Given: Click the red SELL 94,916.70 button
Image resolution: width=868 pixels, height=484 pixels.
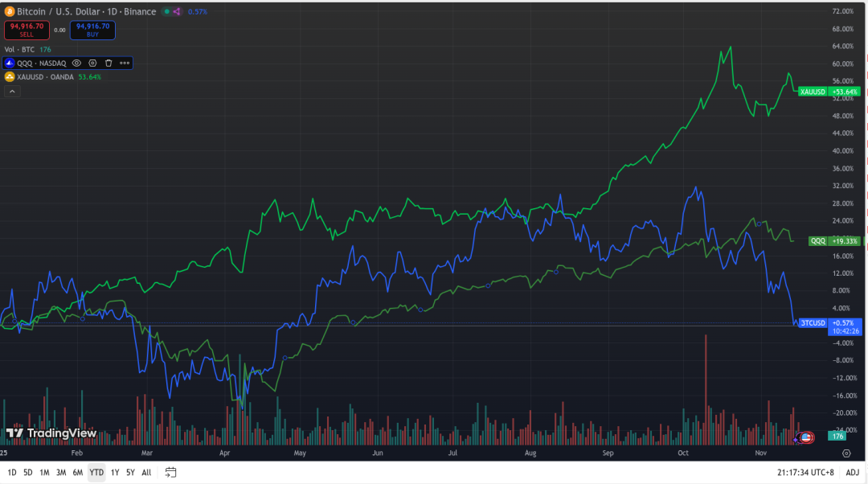Looking at the screenshot, I should (x=27, y=30).
